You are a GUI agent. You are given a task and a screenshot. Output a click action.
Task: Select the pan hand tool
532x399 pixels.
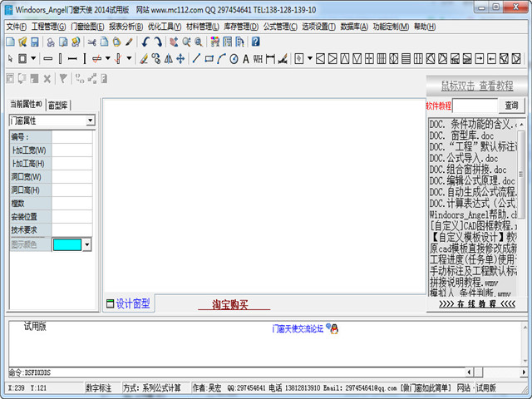tap(174, 42)
